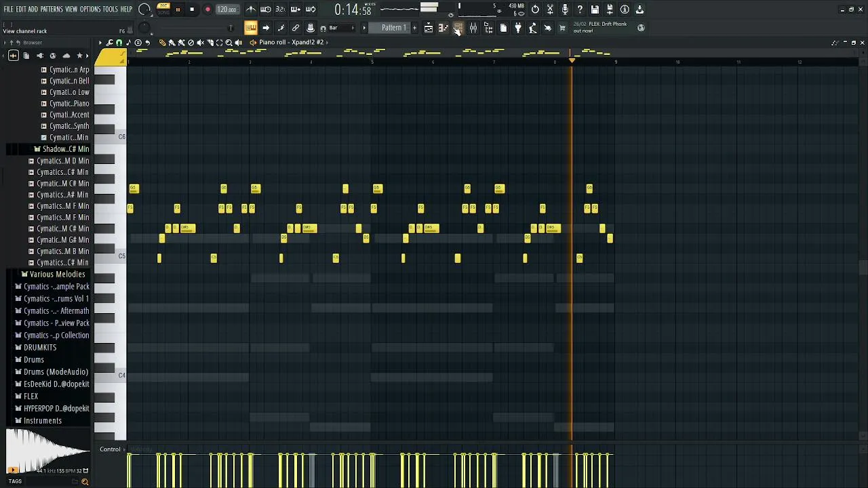Select the Cymatic..n Bell browser item
The image size is (868, 488).
(x=65, y=81)
